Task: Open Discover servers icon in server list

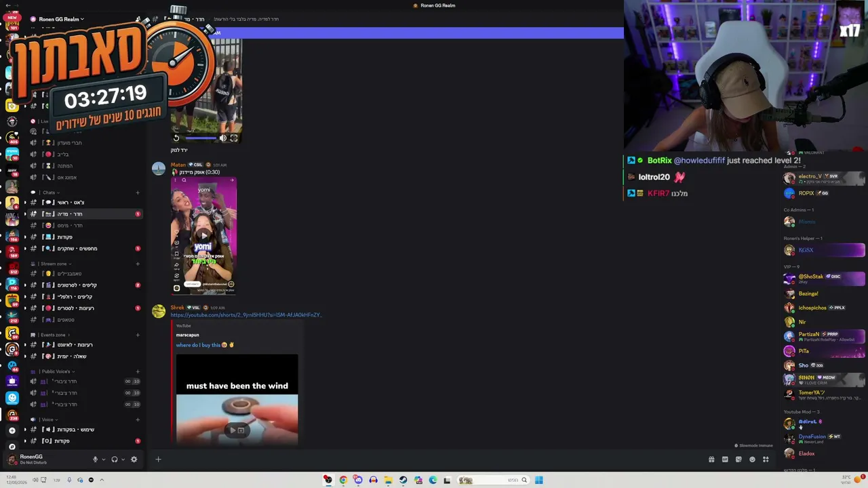Action: (12, 447)
